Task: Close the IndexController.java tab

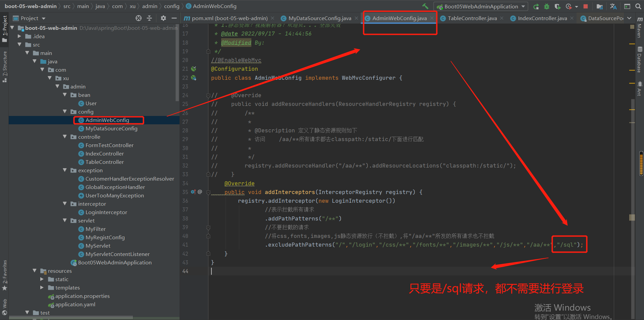Action: click(572, 18)
